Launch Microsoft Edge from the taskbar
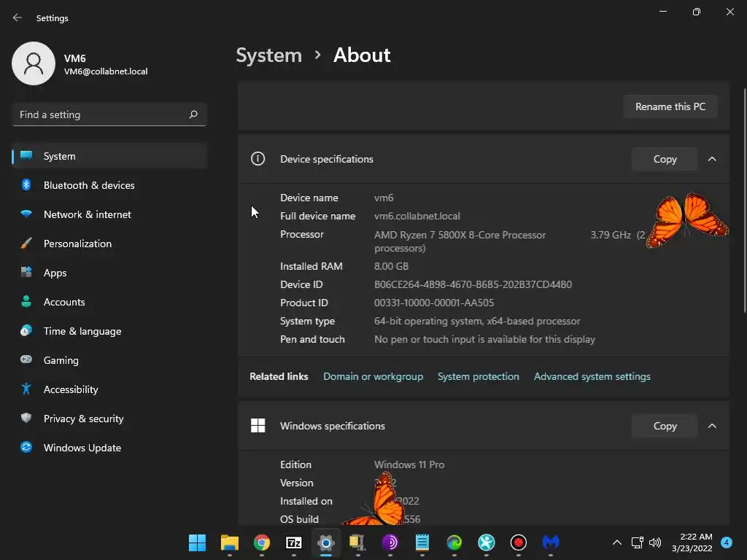 tap(454, 542)
